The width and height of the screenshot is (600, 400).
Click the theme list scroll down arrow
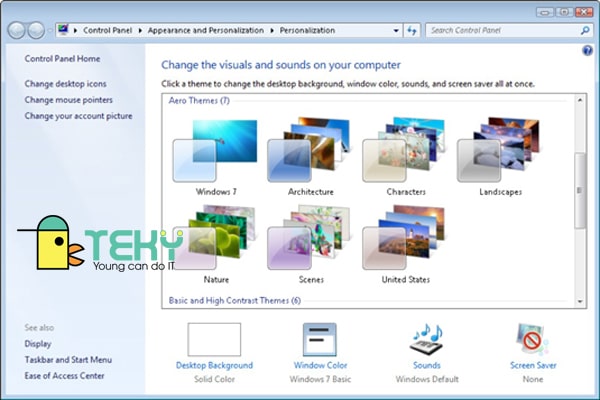pos(580,302)
